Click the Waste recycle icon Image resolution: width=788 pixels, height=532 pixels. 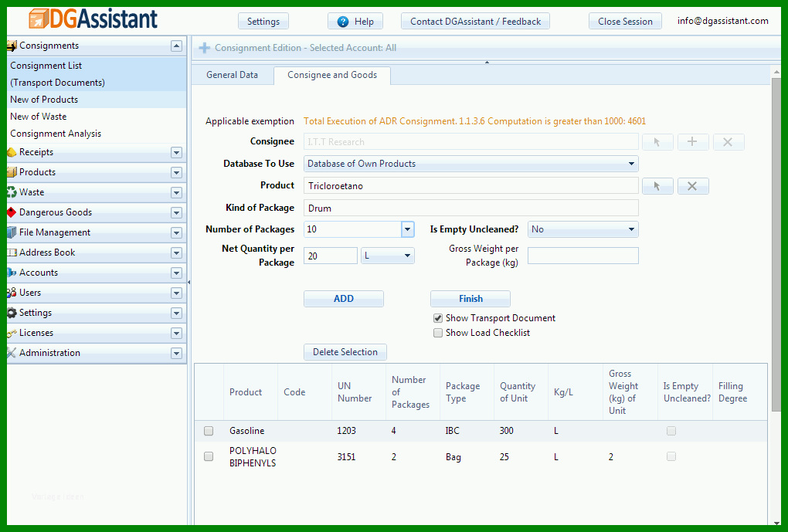click(x=12, y=192)
